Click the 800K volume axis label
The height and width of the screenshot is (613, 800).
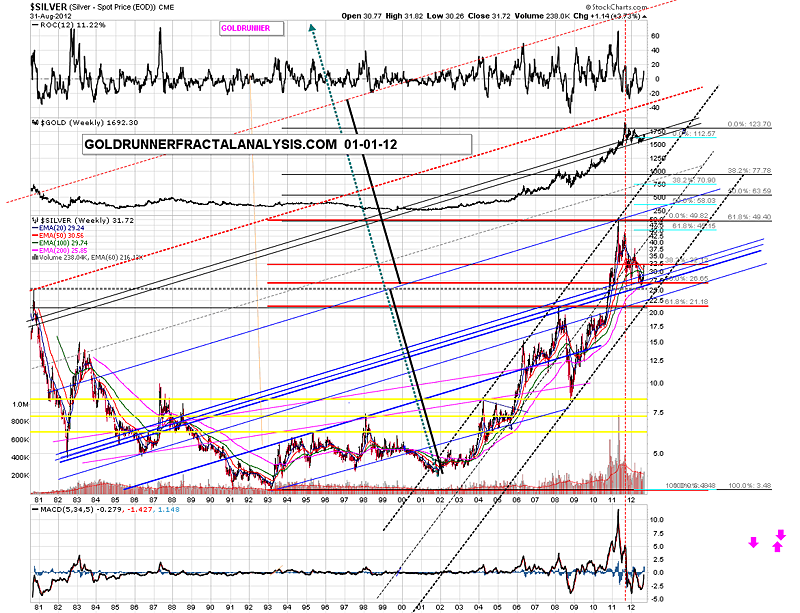point(20,422)
